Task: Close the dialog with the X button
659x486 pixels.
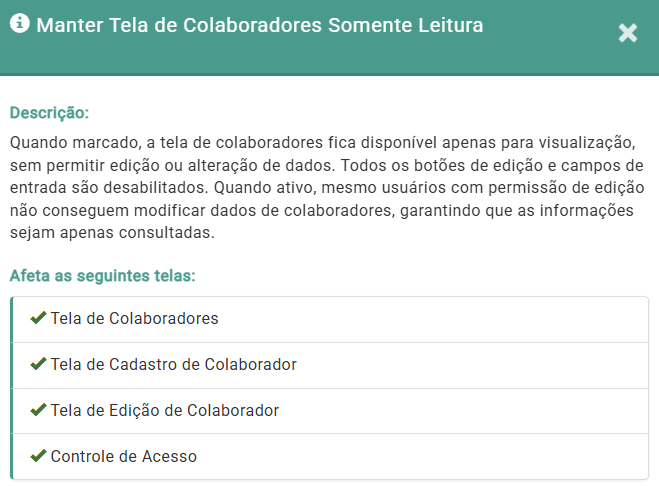Action: (x=628, y=33)
